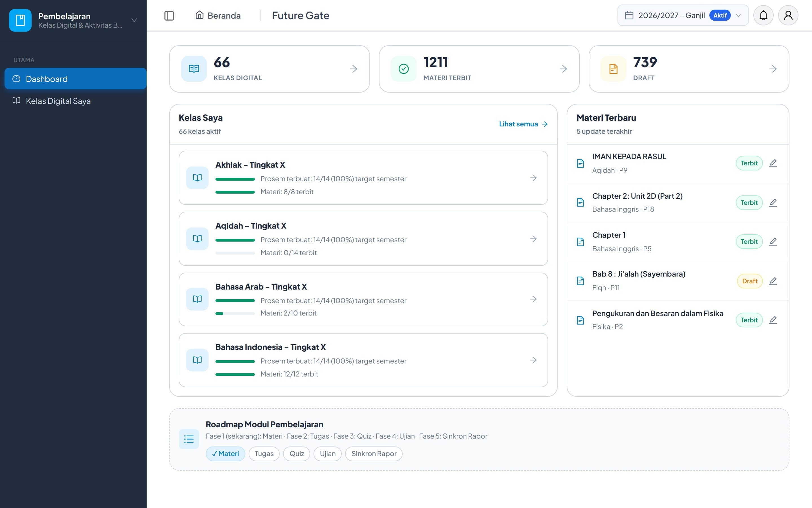Edit IMAN KEPADA RASUL with pencil icon
The image size is (812, 508).
click(x=773, y=163)
